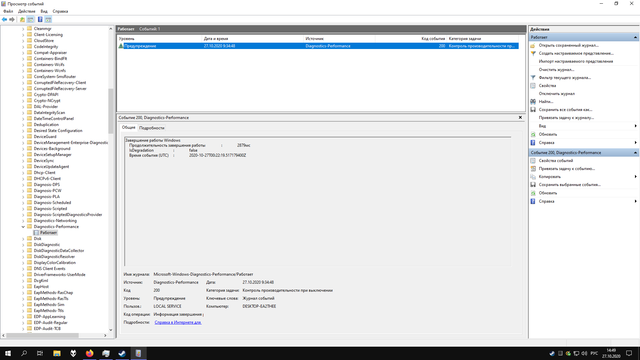
Task: Click the Свойства icon in the Actions panel
Action: (533, 86)
